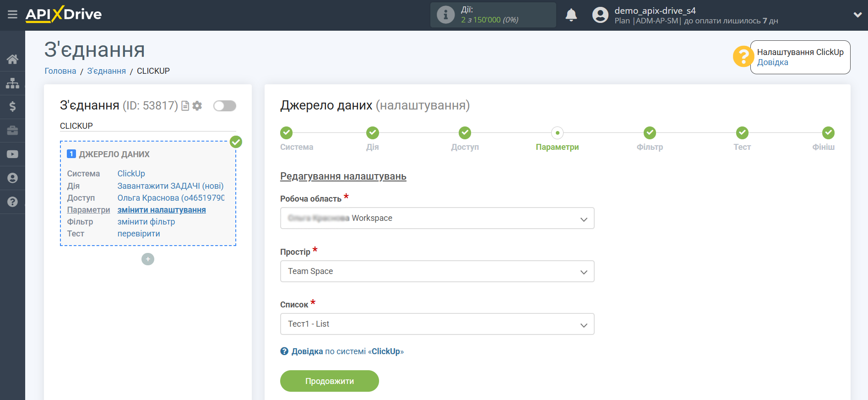Add new block with plus icon

click(x=148, y=259)
